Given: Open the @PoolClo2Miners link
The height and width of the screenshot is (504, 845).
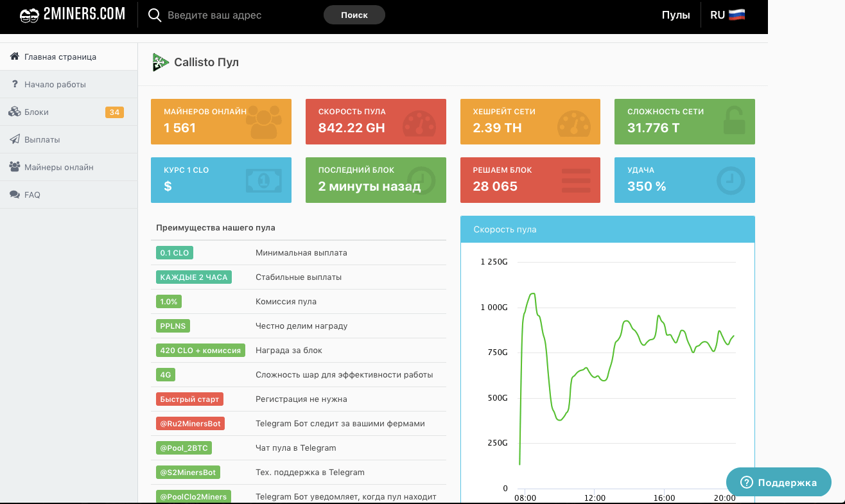Looking at the screenshot, I should coord(193,496).
